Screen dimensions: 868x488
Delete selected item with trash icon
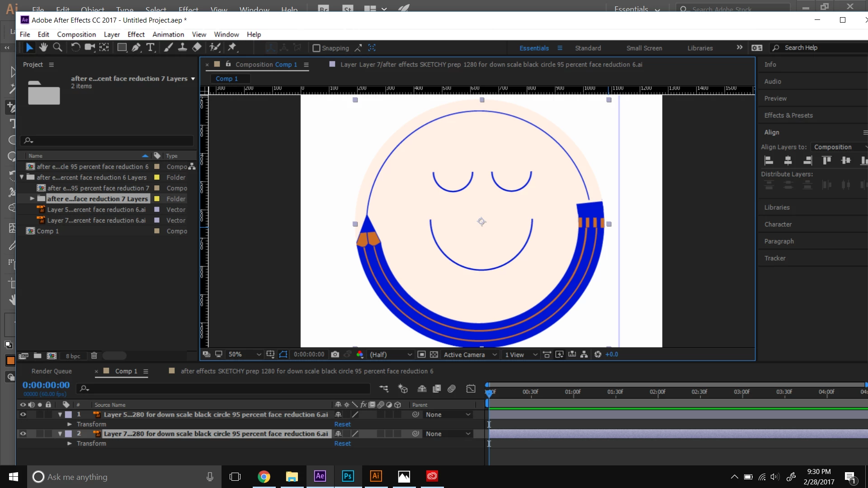pyautogui.click(x=94, y=356)
